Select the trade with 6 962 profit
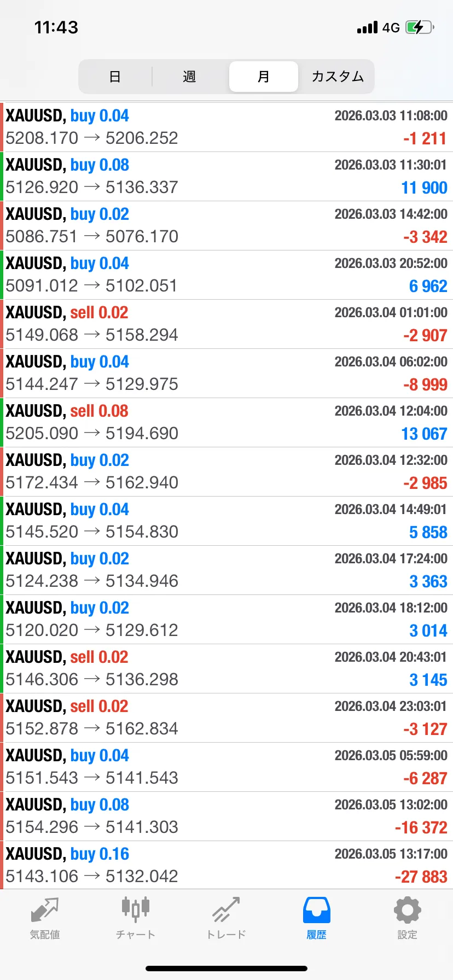The width and height of the screenshot is (453, 980). tap(226, 275)
